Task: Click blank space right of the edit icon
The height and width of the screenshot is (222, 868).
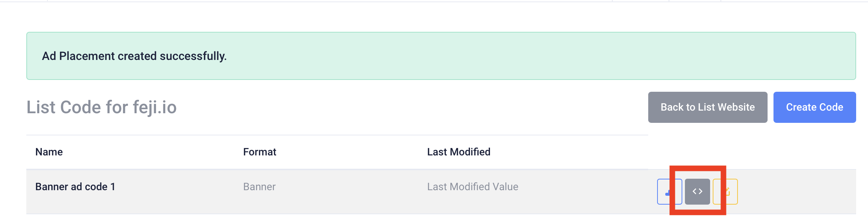Action: pyautogui.click(x=797, y=191)
